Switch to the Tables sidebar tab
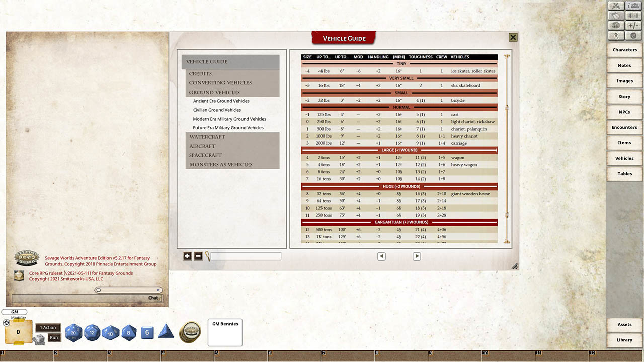 pyautogui.click(x=624, y=173)
